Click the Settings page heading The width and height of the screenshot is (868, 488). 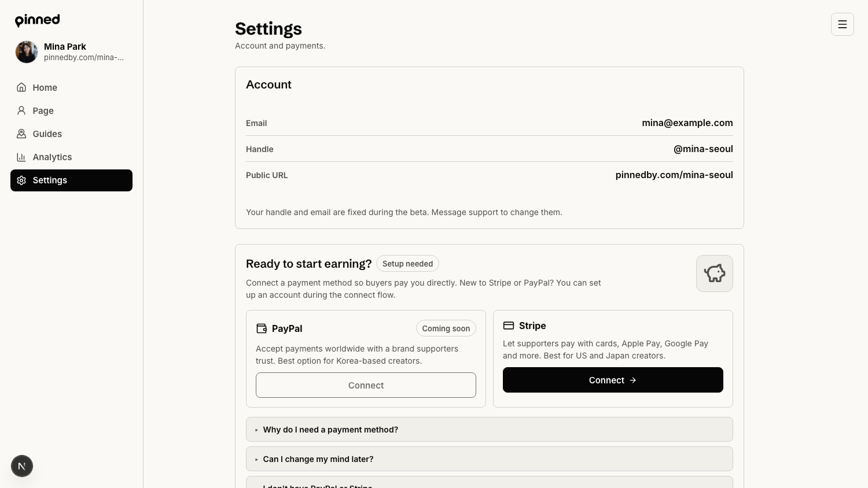click(269, 28)
